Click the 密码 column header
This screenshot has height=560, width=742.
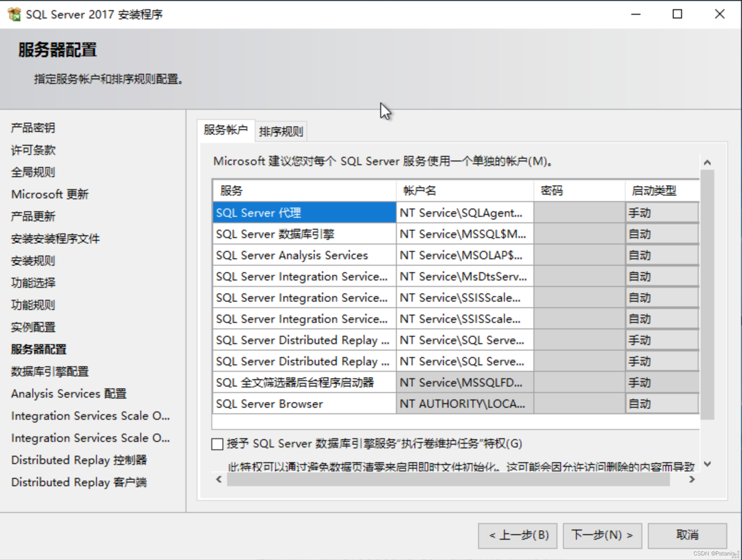[580, 191]
